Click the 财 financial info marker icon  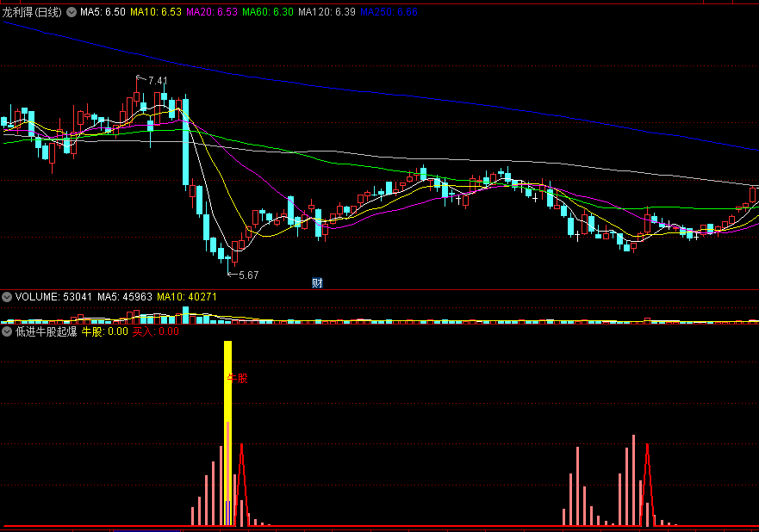317,283
